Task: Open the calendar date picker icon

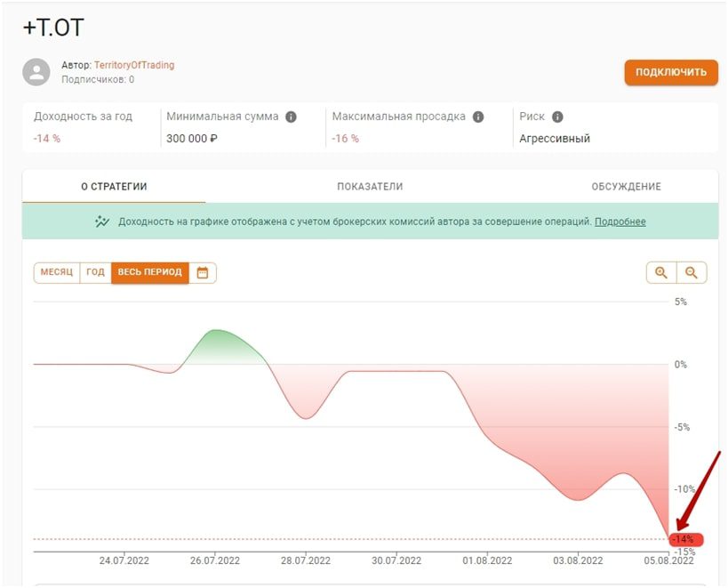Action: tap(203, 272)
